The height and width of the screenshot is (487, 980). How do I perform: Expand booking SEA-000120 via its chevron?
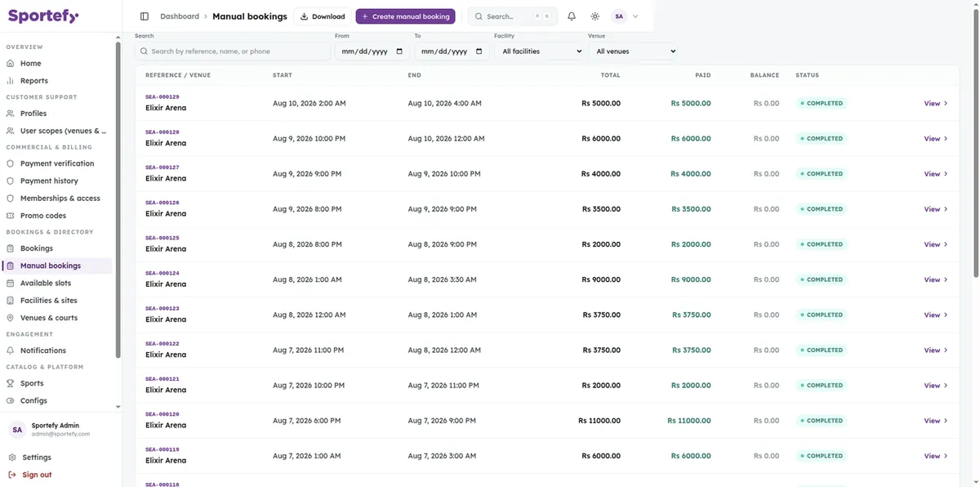[946, 421]
